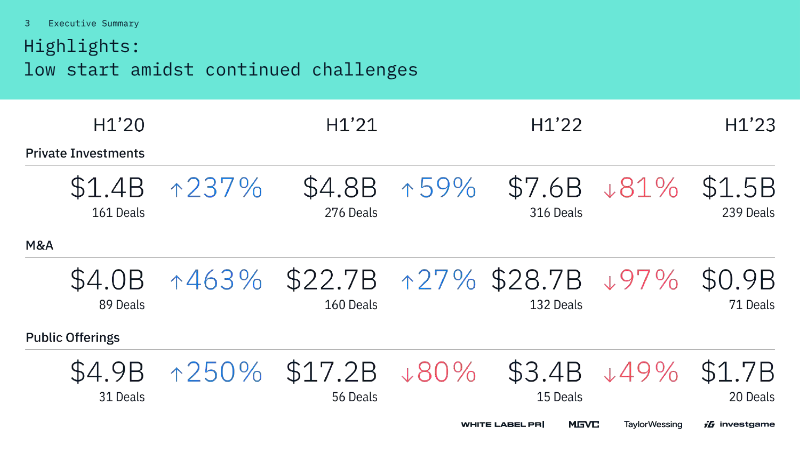
Task: Click the $22.7B M&A value
Action: point(331,280)
